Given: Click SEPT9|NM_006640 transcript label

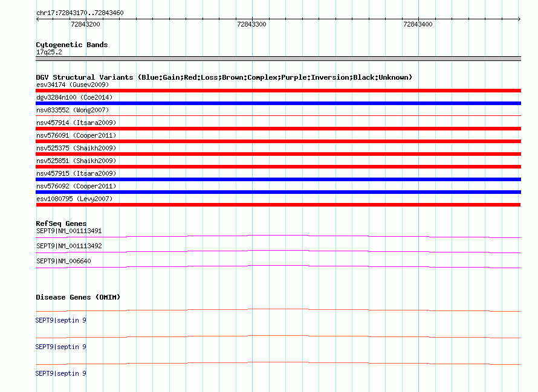Looking at the screenshot, I should click(x=63, y=262).
